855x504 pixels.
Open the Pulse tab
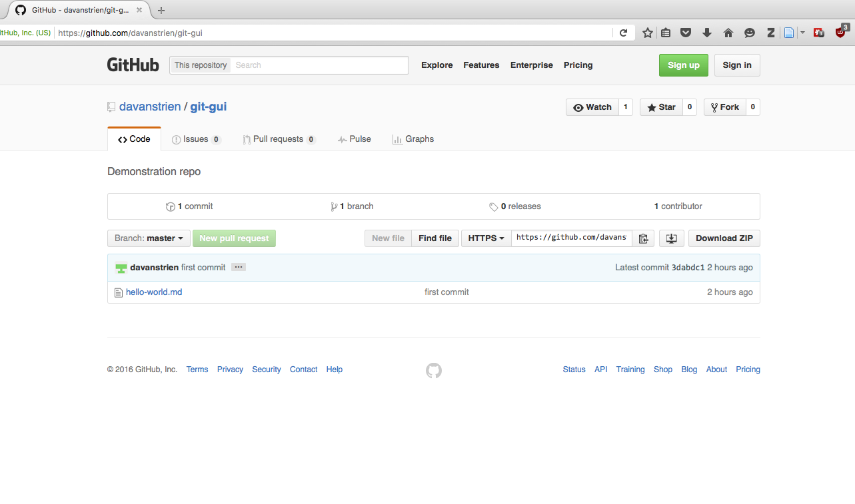coord(354,138)
